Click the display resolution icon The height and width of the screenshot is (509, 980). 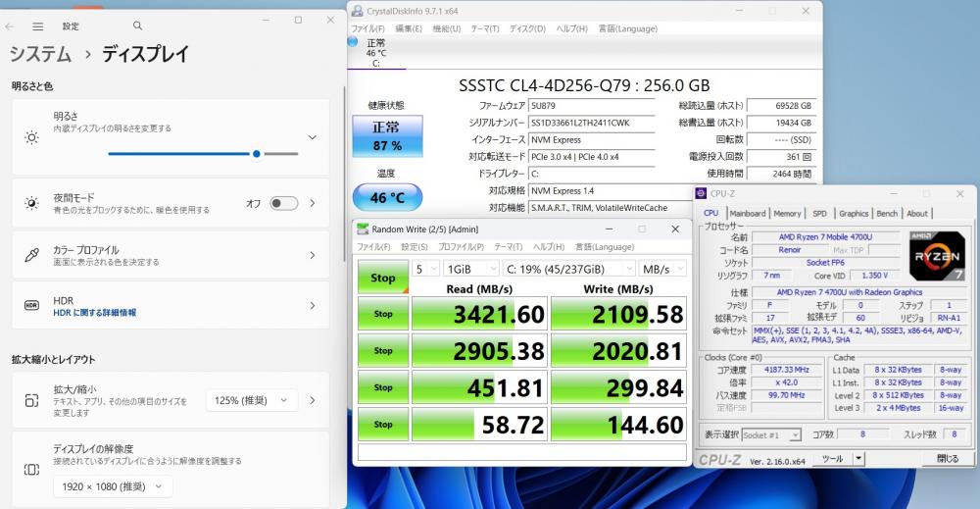pyautogui.click(x=31, y=469)
